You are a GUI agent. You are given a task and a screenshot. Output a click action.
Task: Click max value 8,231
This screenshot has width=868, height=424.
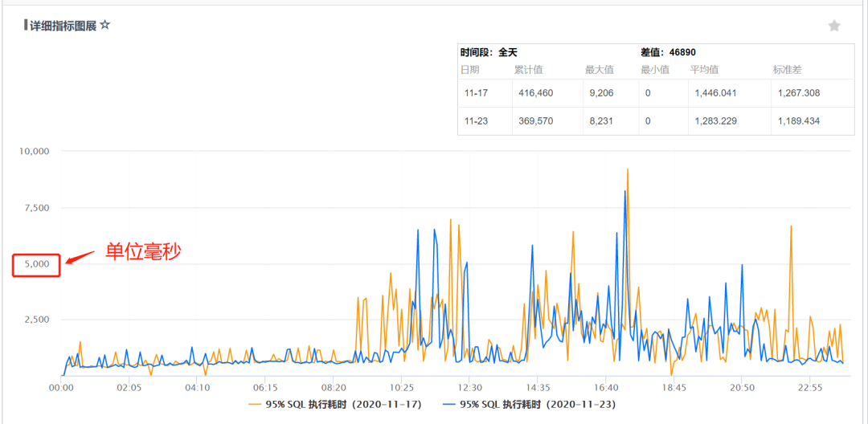pyautogui.click(x=601, y=121)
